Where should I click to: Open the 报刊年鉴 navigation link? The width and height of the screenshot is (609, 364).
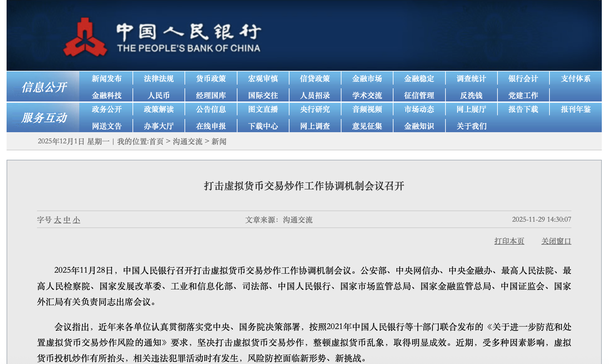tap(575, 109)
